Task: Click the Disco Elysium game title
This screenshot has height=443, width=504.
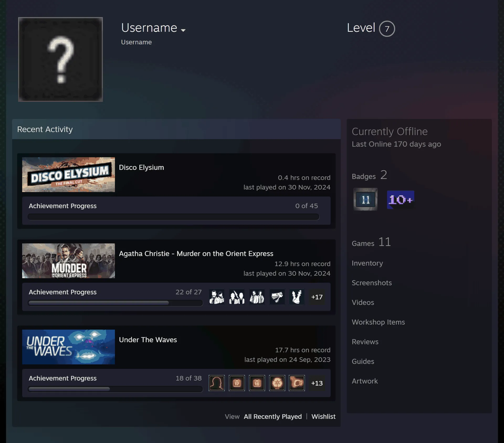Action: pyautogui.click(x=141, y=167)
